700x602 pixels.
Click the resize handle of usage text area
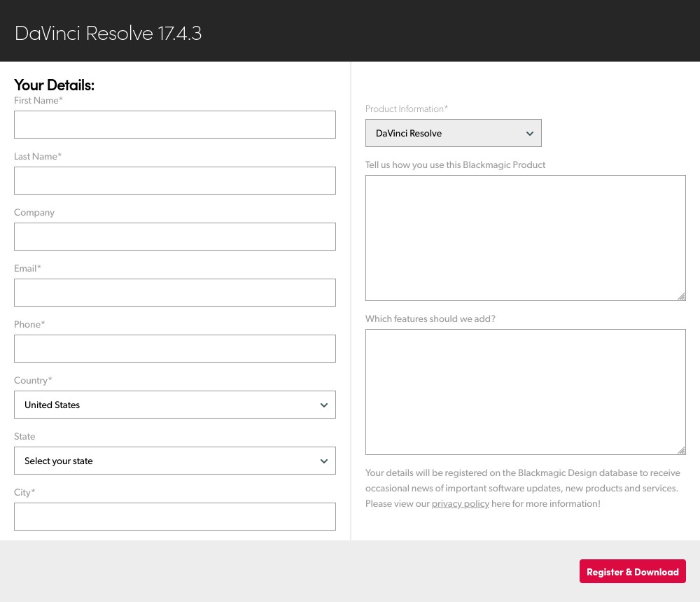682,297
